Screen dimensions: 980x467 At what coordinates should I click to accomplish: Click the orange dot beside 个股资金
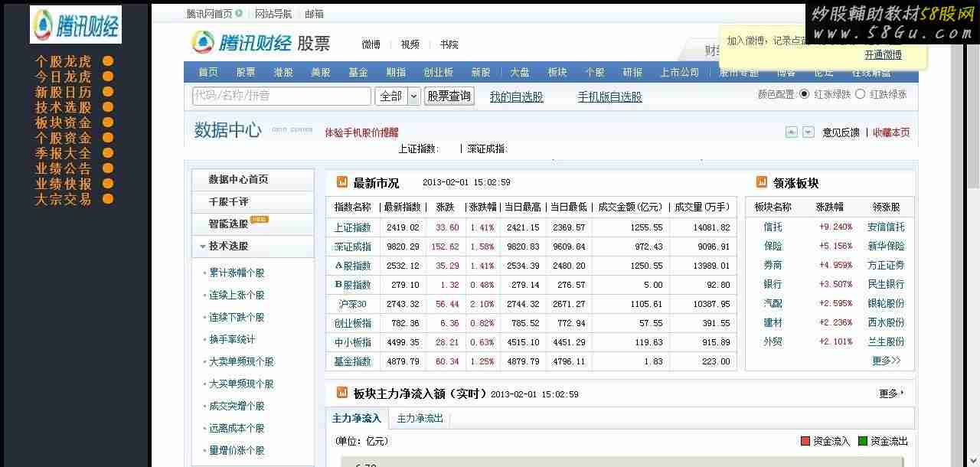(108, 138)
